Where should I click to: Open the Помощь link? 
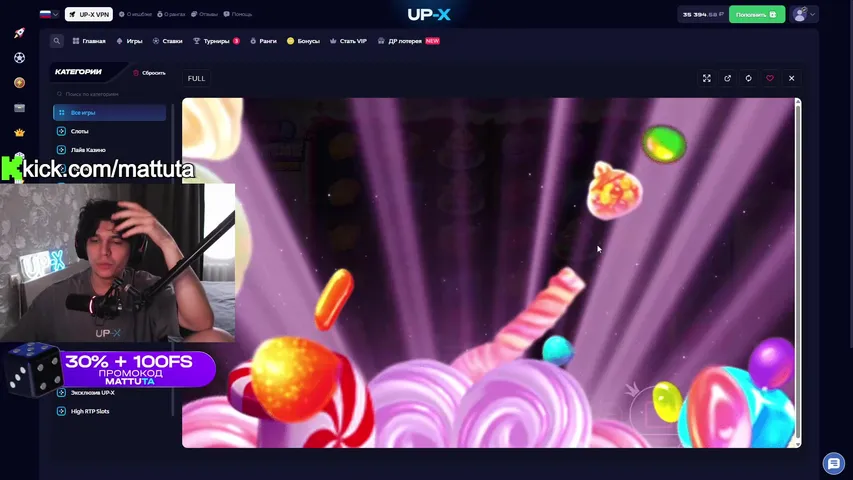pos(238,14)
